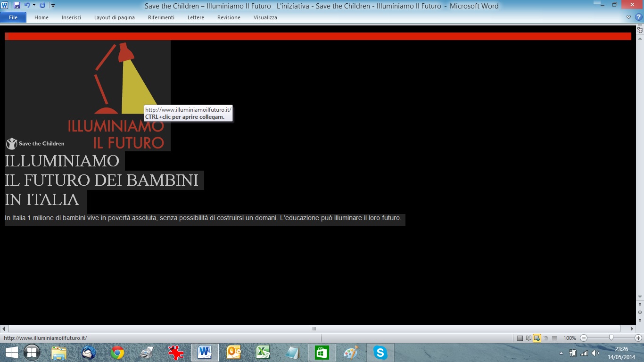
Task: Click the paragraph starting 'In Italia 1 milione'
Action: click(203, 218)
